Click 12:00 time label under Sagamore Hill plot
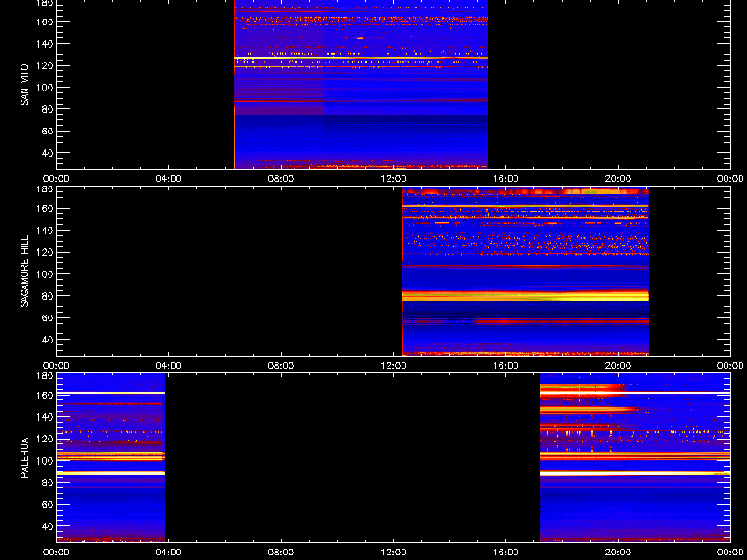 click(x=393, y=366)
